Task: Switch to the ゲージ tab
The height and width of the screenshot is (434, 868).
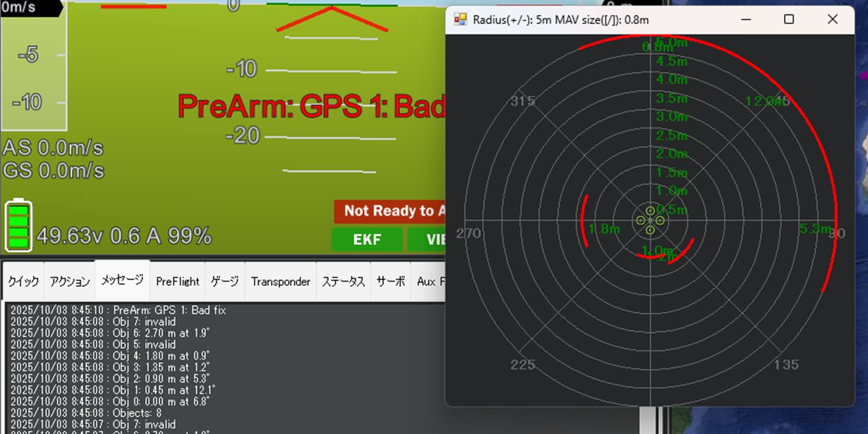Action: (225, 281)
